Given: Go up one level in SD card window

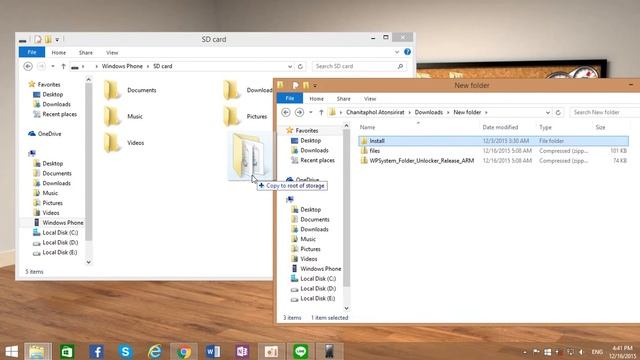Looking at the screenshot, I should [x=63, y=66].
